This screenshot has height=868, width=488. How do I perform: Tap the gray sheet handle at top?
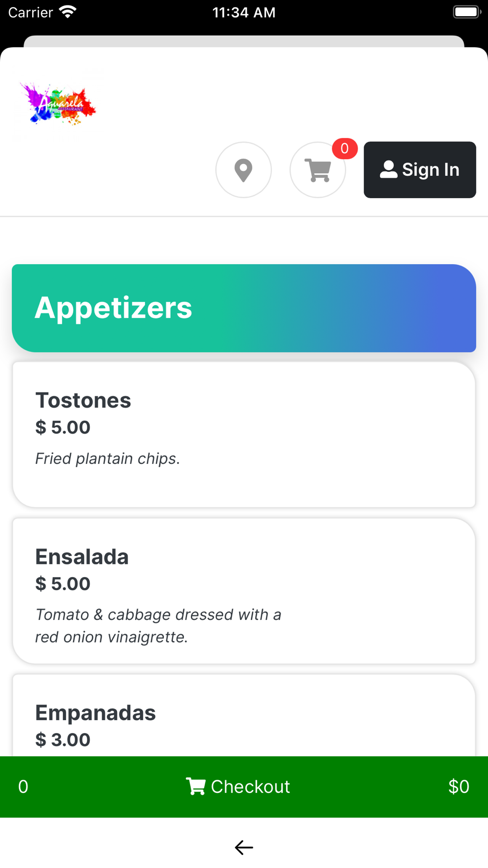tap(244, 41)
